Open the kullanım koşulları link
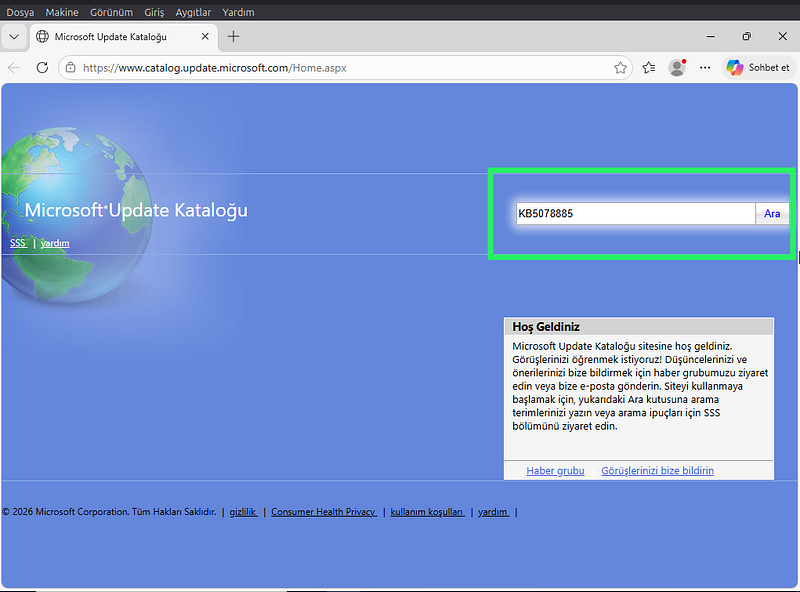Viewport: 800px width, 592px height. [x=428, y=512]
